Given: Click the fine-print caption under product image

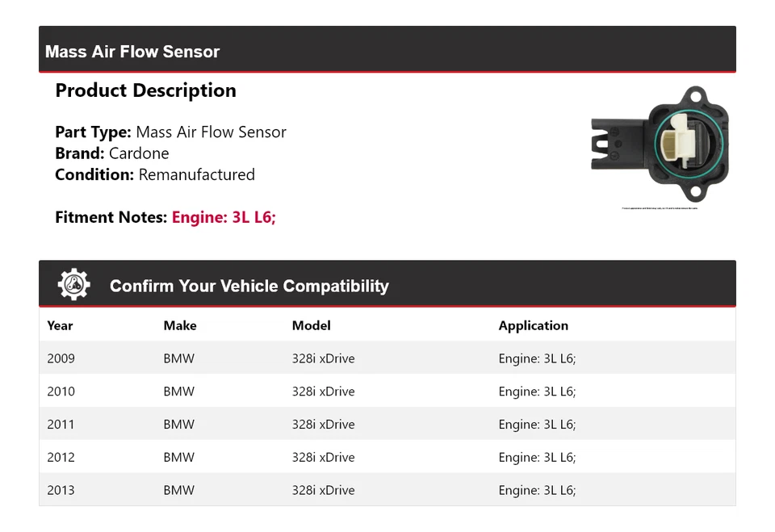Looking at the screenshot, I should (660, 208).
